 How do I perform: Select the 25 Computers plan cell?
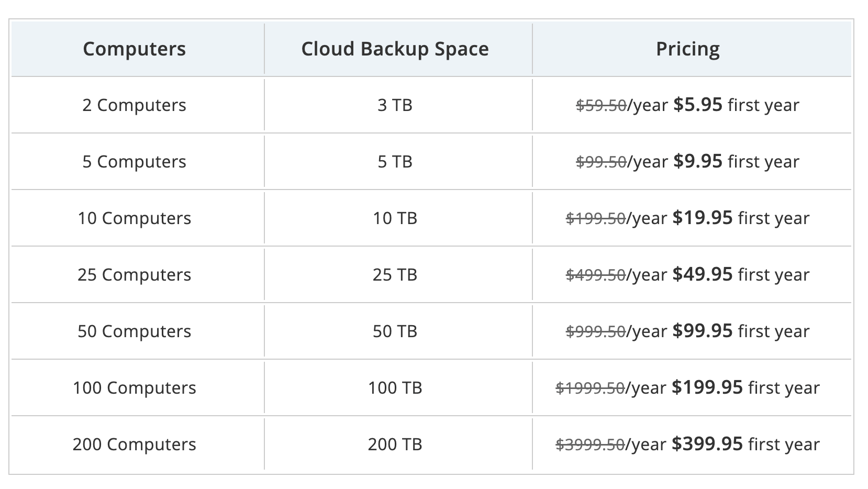click(135, 275)
